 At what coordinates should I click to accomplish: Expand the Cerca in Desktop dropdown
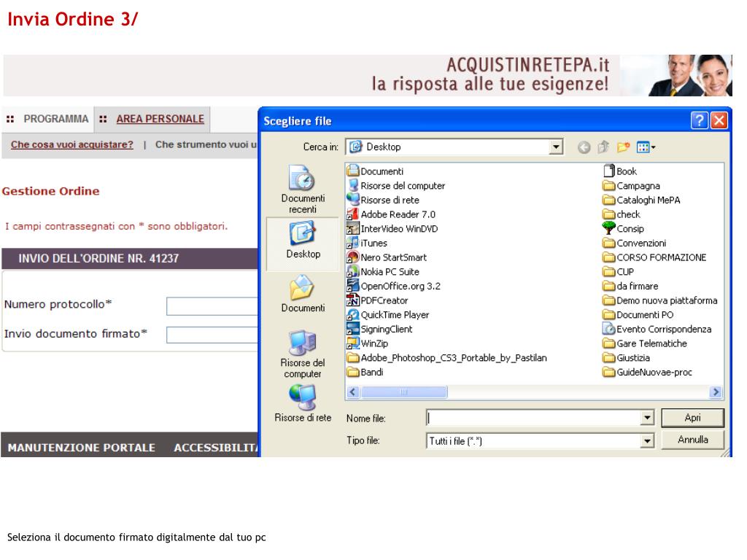[555, 147]
